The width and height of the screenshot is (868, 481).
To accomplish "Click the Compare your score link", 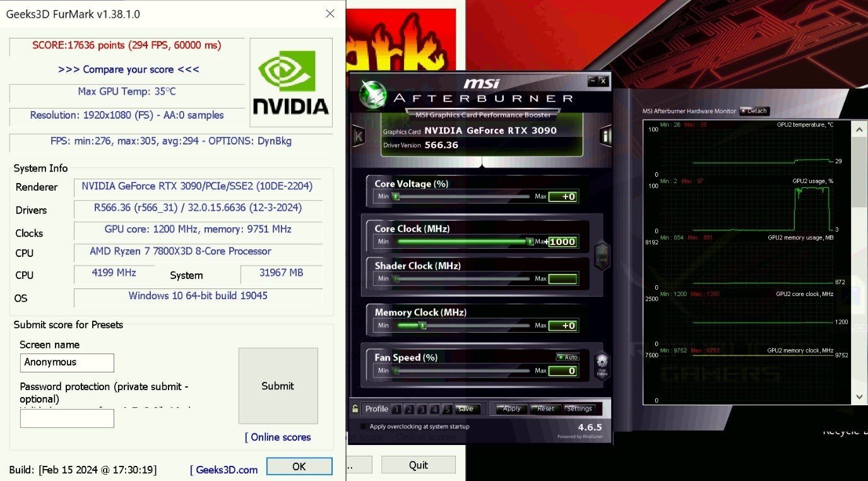I will click(x=129, y=69).
